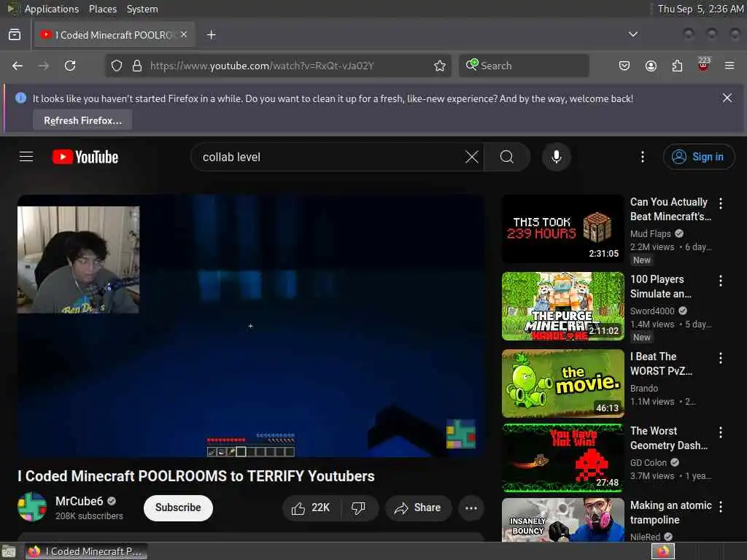Dismiss the Firefox refresh notification bar
The width and height of the screenshot is (747, 560).
click(727, 98)
